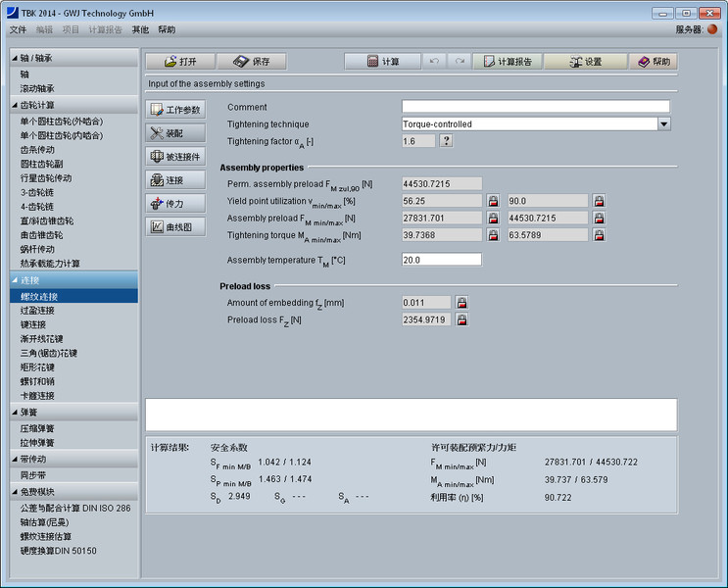Click the 打开 (Open) toolbar button

(178, 61)
